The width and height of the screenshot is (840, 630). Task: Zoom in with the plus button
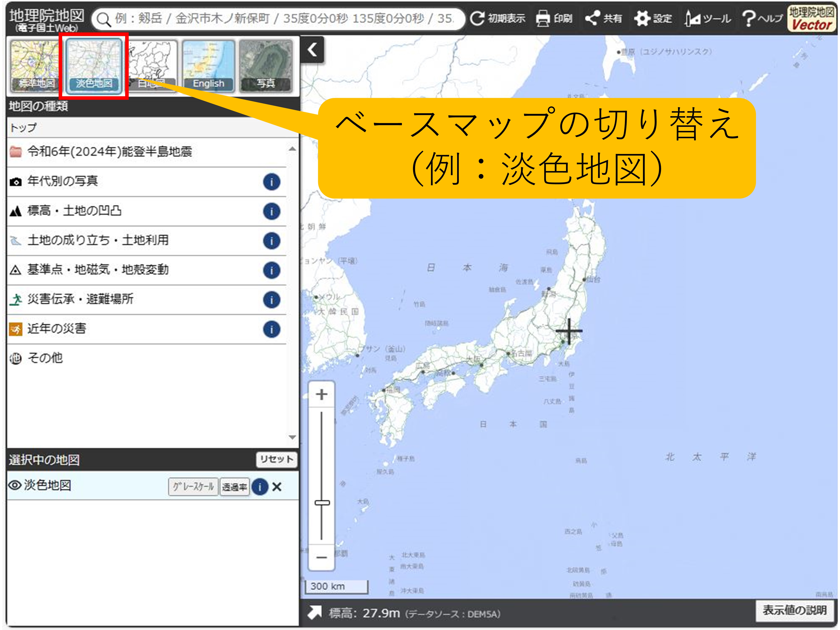point(322,395)
